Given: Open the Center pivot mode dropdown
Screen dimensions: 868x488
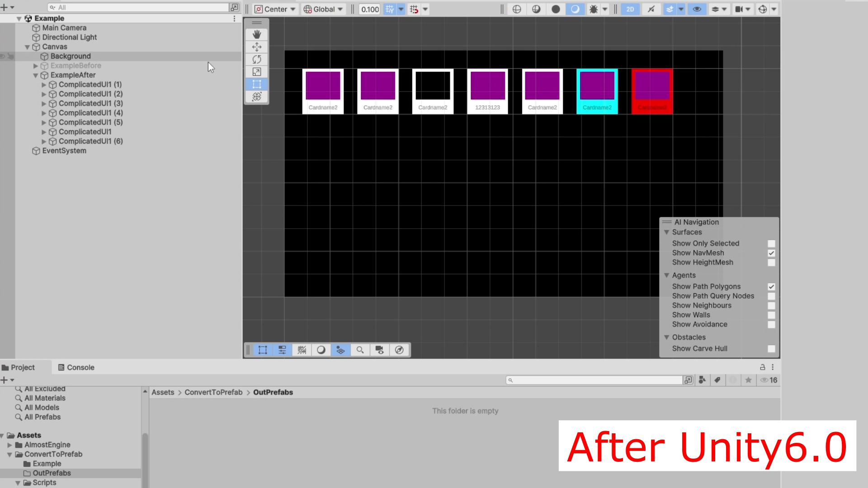Looking at the screenshot, I should [x=275, y=9].
